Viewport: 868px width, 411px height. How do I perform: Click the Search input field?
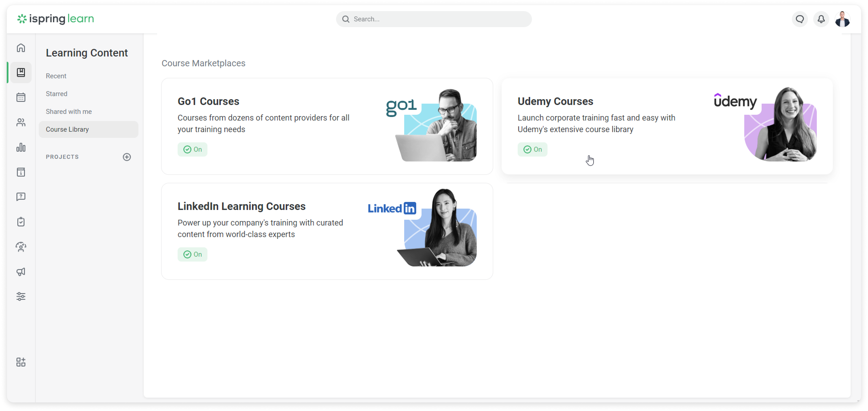click(434, 19)
